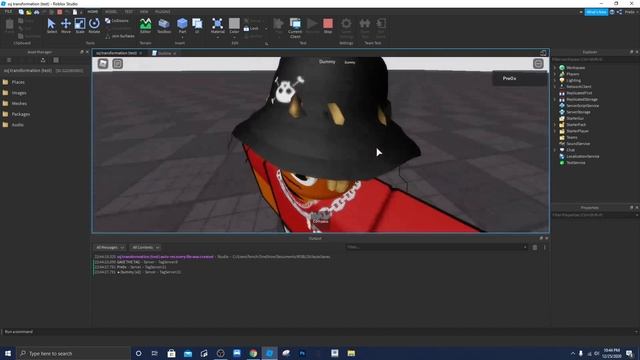Clear the Output with trash icon
Viewport: 640px width, 360px height.
pos(535,247)
